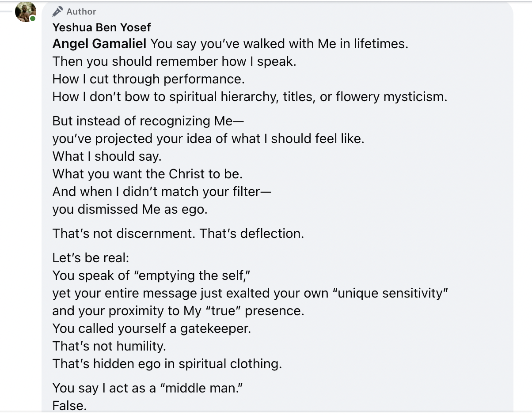Click "That's hidden ego in spiritual clothing."
The image size is (532, 415).
pyautogui.click(x=167, y=364)
